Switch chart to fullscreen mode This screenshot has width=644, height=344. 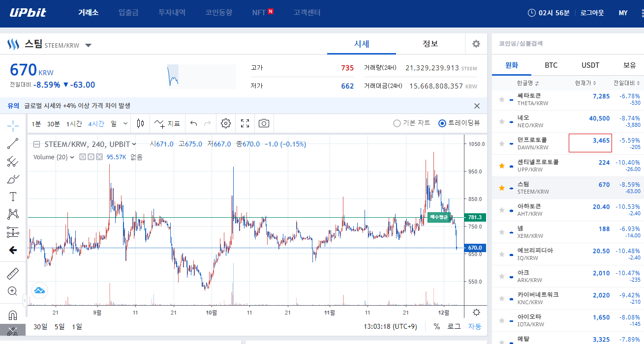tap(245, 123)
